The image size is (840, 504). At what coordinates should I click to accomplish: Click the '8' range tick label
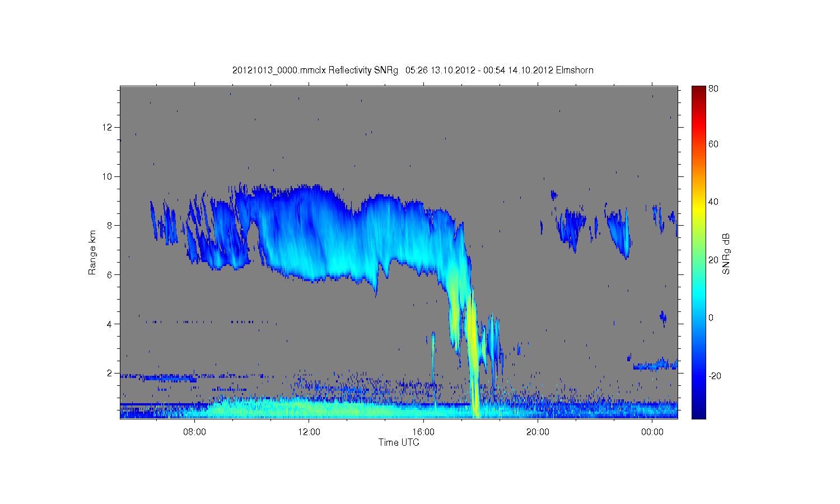pos(111,226)
